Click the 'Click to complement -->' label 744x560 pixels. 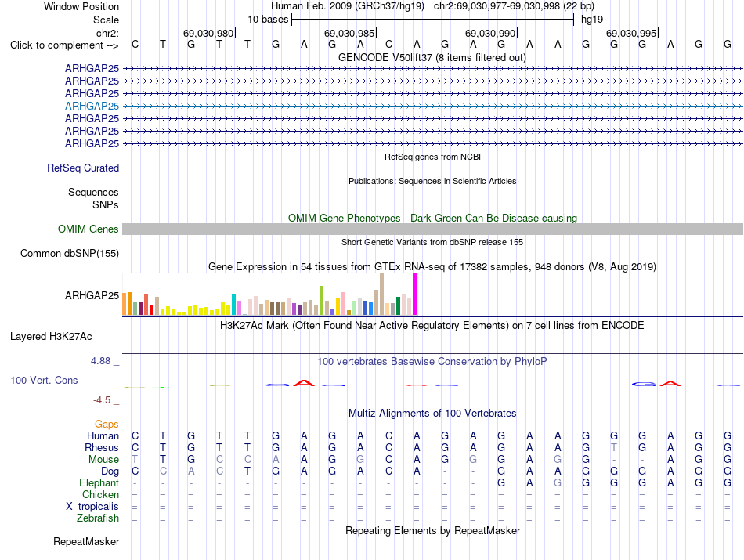pyautogui.click(x=64, y=45)
